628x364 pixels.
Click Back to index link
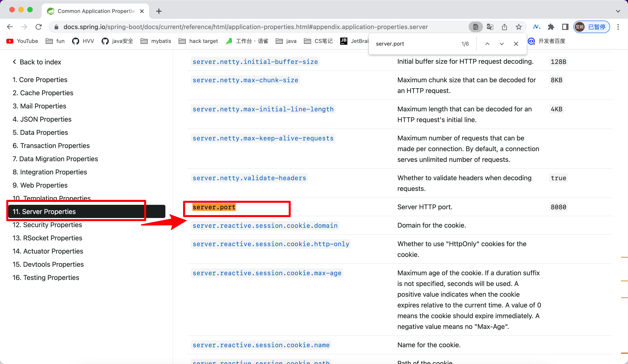37,62
